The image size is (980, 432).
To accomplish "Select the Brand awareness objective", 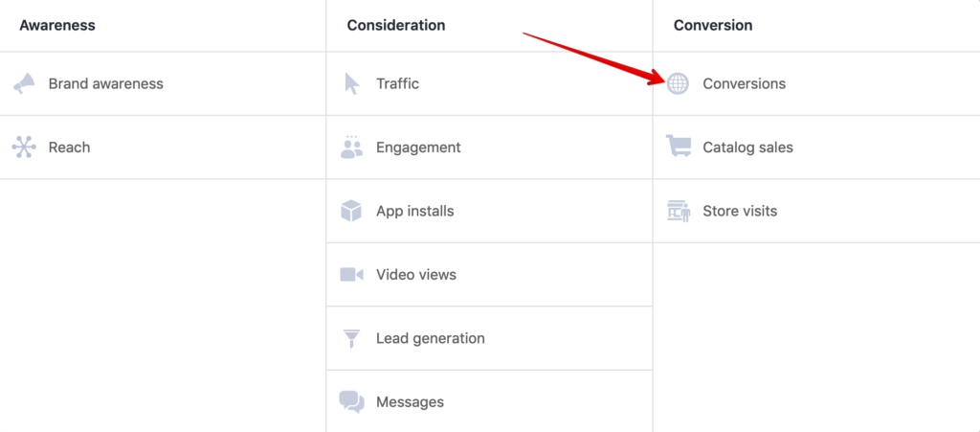I will (x=105, y=83).
